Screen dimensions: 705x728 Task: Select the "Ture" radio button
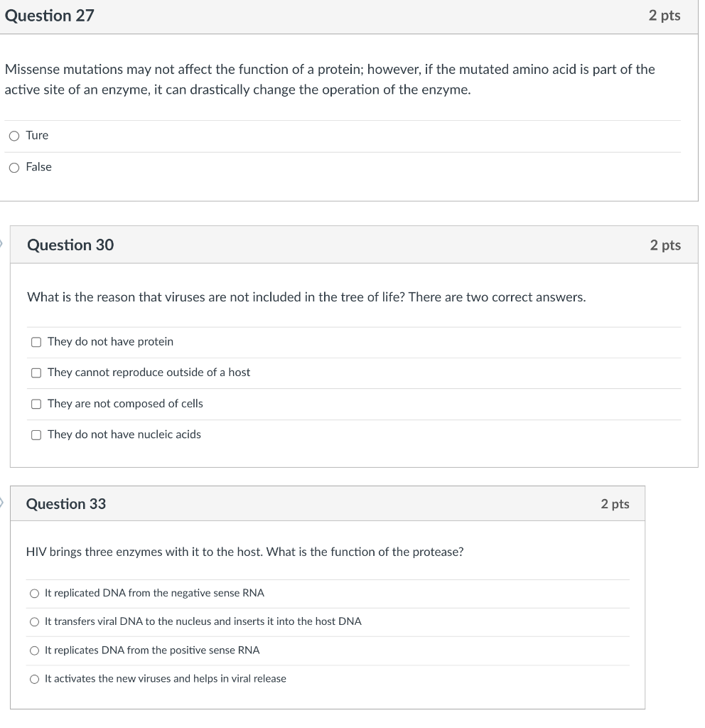click(14, 136)
